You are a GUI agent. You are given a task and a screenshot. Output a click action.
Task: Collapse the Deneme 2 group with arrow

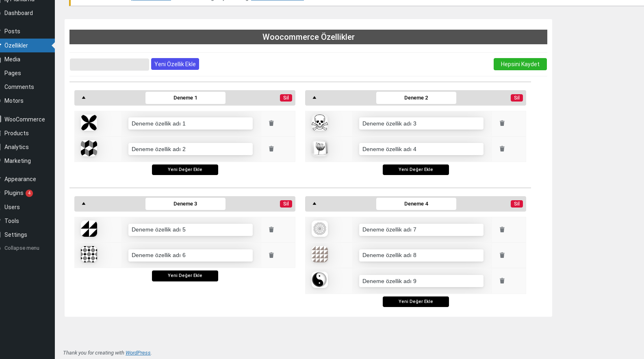pos(314,97)
